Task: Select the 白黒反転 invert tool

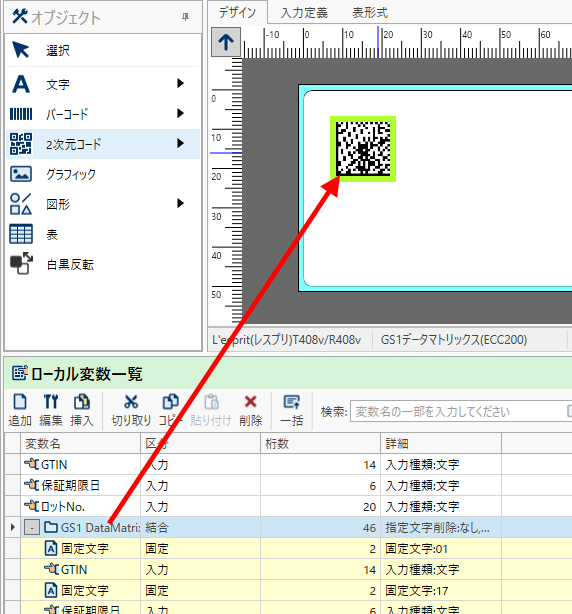Action: click(x=103, y=264)
